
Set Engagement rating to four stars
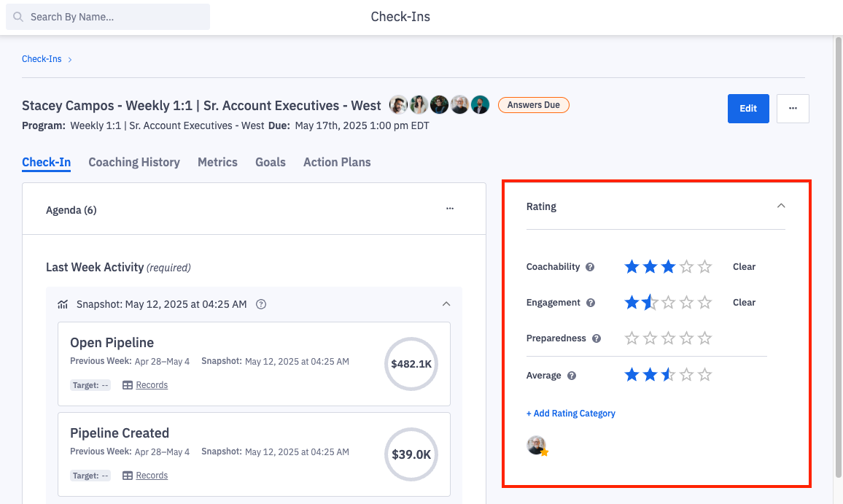(x=686, y=303)
